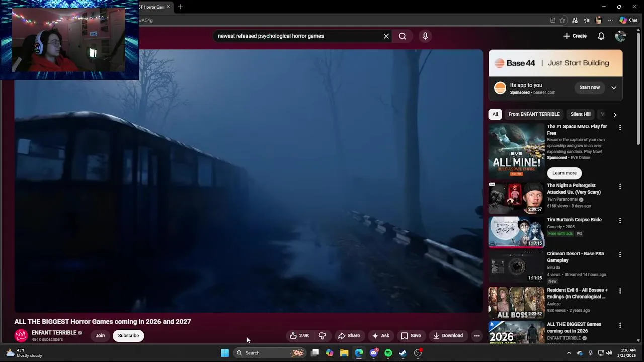644x362 pixels.
Task: Open File Explorer from taskbar
Action: coord(344,353)
